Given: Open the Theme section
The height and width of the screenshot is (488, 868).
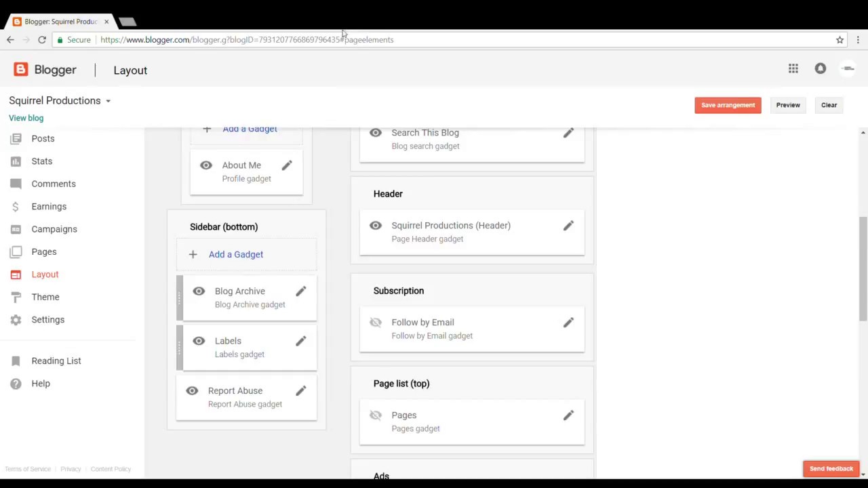Looking at the screenshot, I should point(45,297).
